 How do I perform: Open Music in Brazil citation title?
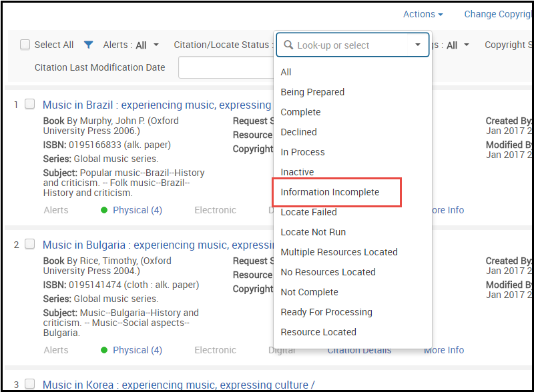click(x=157, y=105)
